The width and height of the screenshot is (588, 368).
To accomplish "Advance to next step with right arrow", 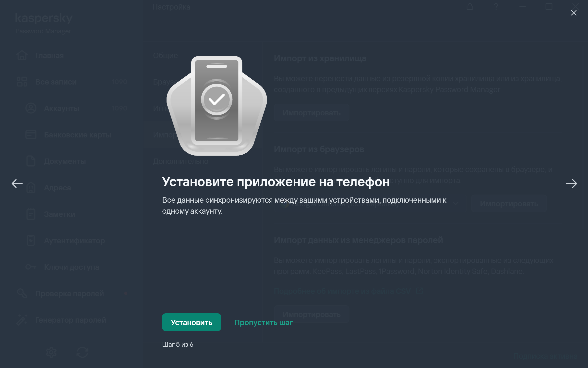I will click(x=571, y=183).
